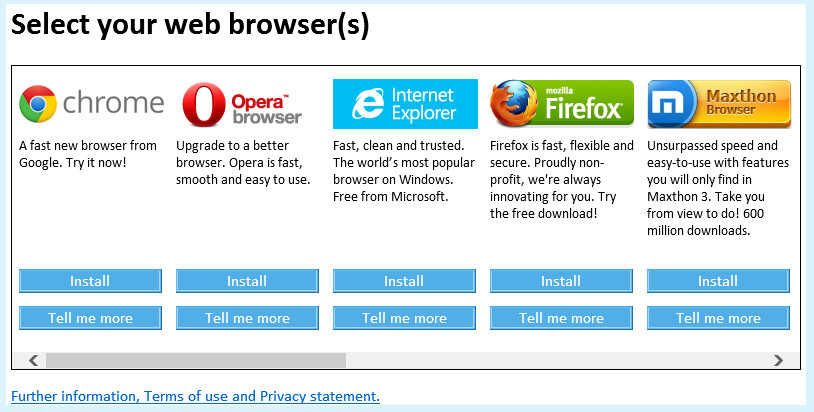Install the Firefox browser
The height and width of the screenshot is (412, 814).
[561, 281]
